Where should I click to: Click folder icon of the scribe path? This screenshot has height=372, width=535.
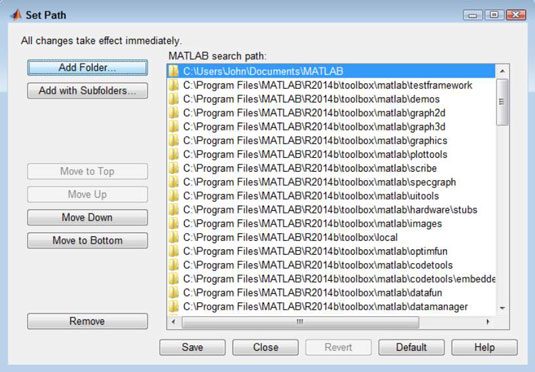coord(174,168)
